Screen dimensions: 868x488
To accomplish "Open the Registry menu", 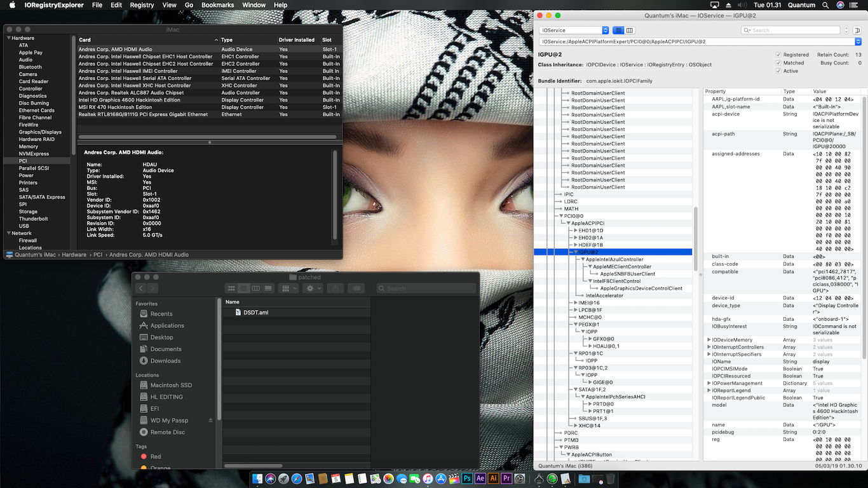I will (142, 5).
